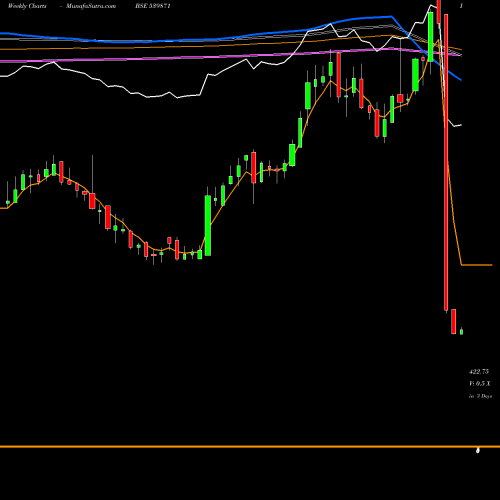Click the "in 3 Days" label

tap(480, 396)
